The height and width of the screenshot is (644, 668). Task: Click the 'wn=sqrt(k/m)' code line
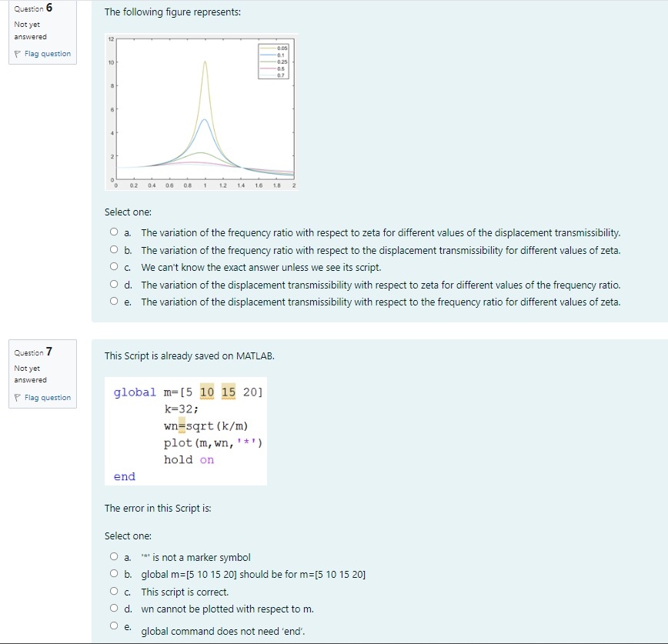pos(205,426)
